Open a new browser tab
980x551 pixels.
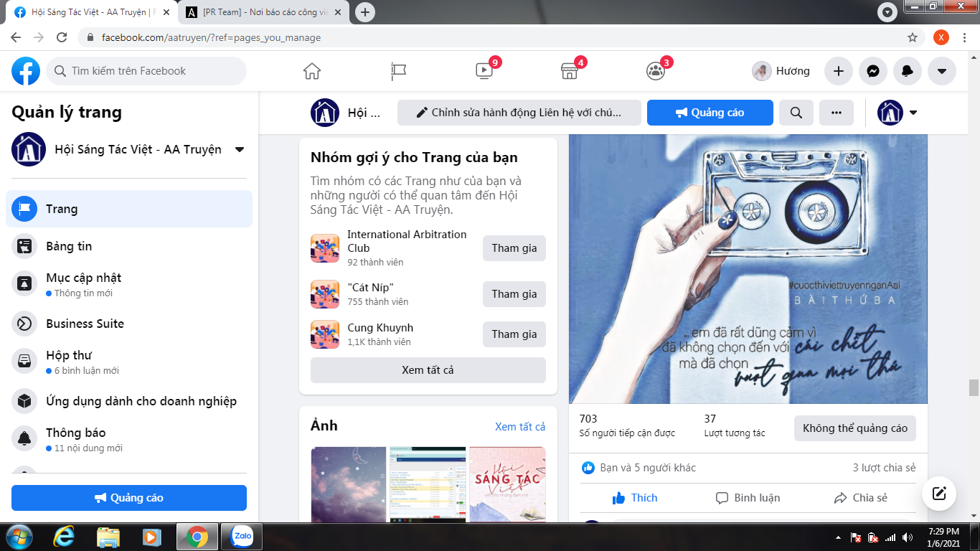tap(365, 12)
